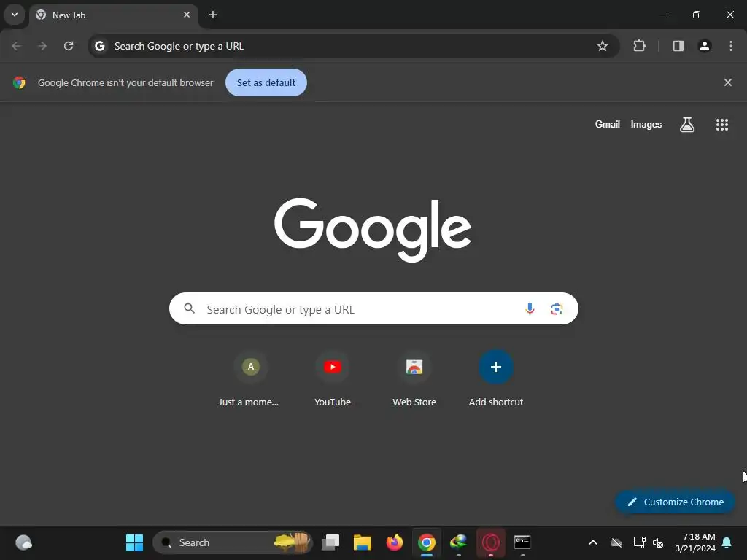
Task: Open the Internet Explorer-style globe taskbar icon
Action: 458,542
